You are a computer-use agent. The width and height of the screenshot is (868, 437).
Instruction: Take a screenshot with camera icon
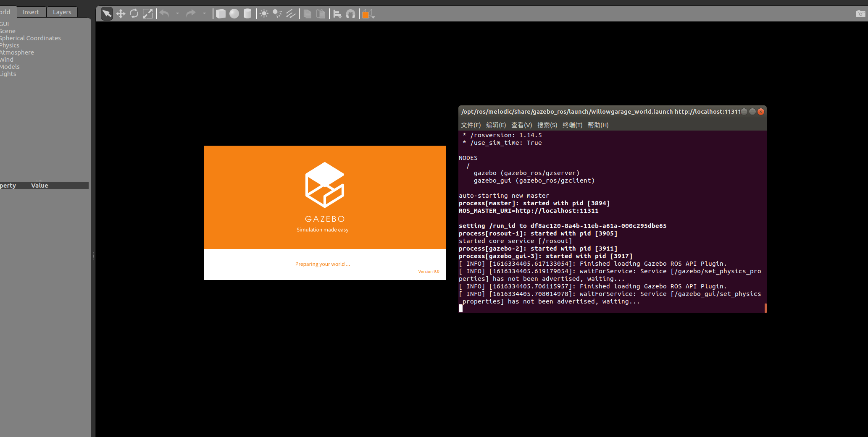coord(860,14)
